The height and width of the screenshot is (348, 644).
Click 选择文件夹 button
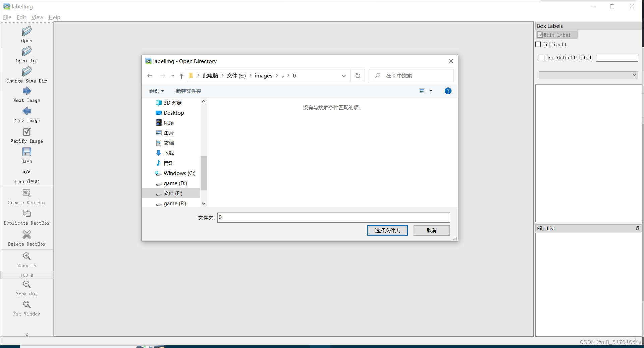(387, 230)
